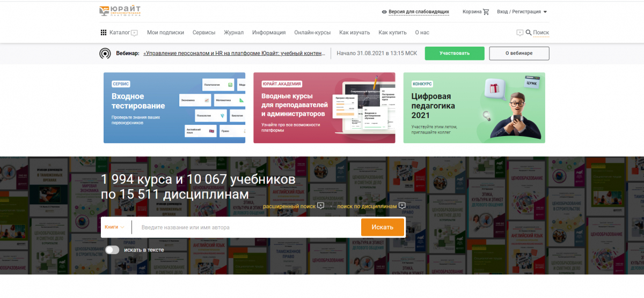Open the Как изучать menu item
The image size is (644, 298).
pos(355,33)
